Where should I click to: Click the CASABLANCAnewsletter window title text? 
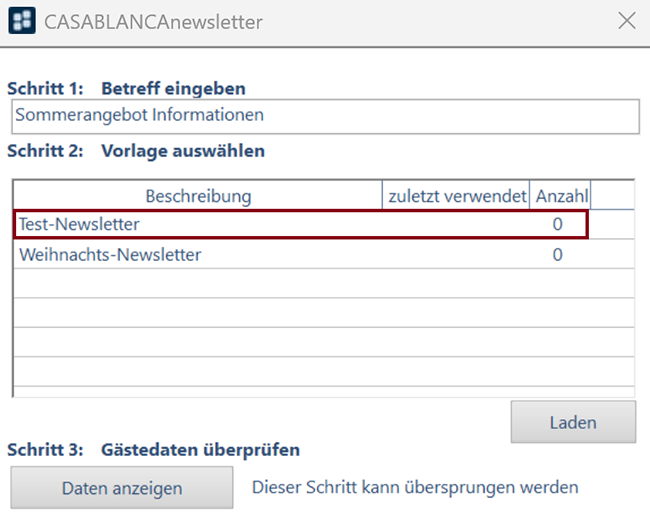(x=153, y=22)
